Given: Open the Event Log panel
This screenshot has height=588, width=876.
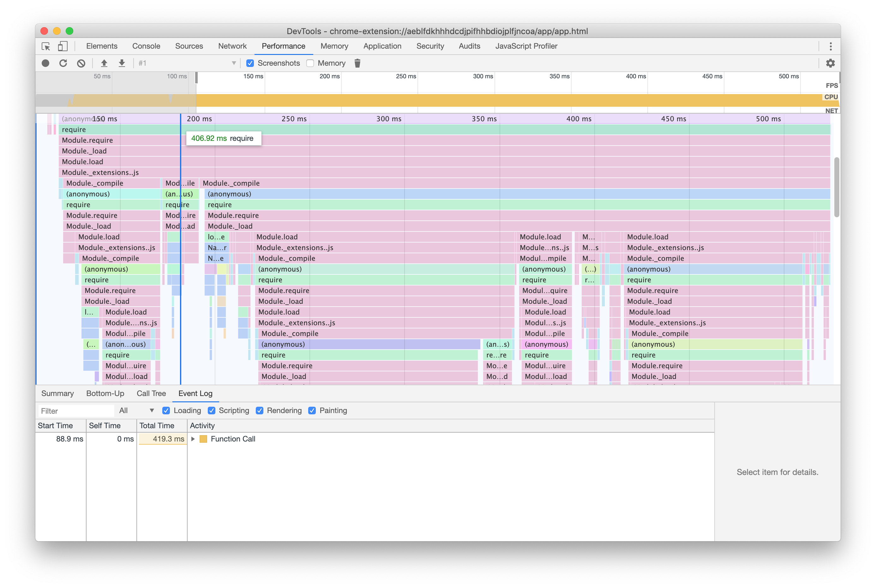Looking at the screenshot, I should pyautogui.click(x=195, y=393).
